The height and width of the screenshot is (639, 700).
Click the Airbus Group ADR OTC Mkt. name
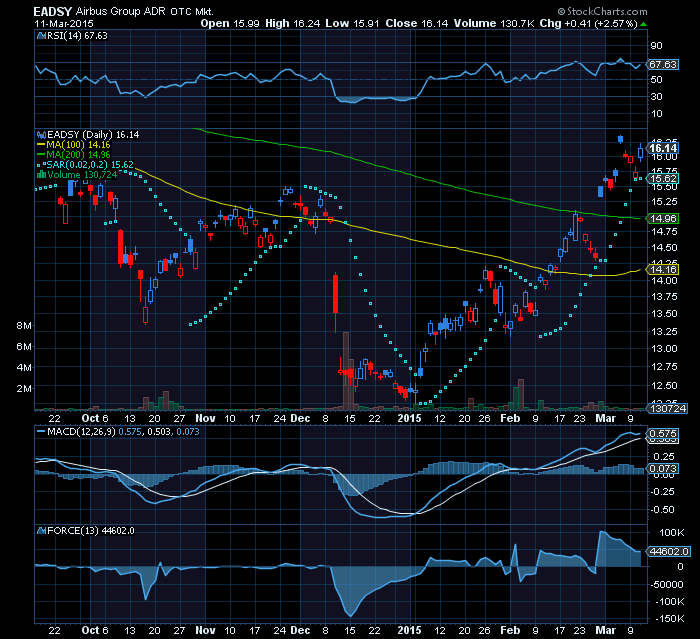pyautogui.click(x=145, y=12)
